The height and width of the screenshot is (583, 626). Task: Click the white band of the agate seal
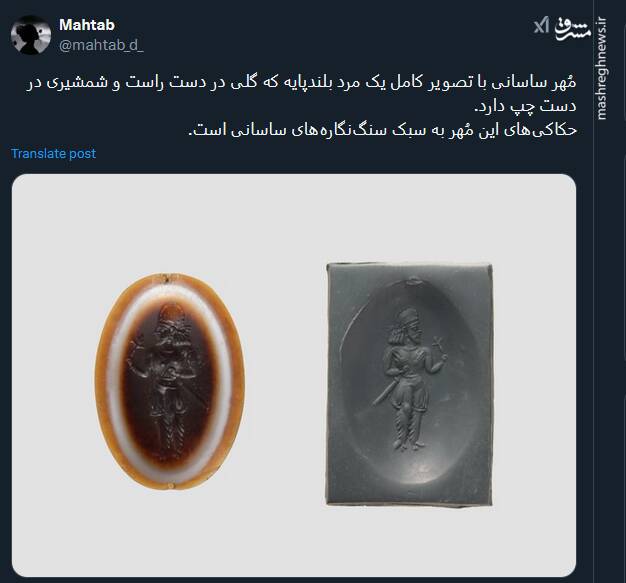pyautogui.click(x=113, y=379)
